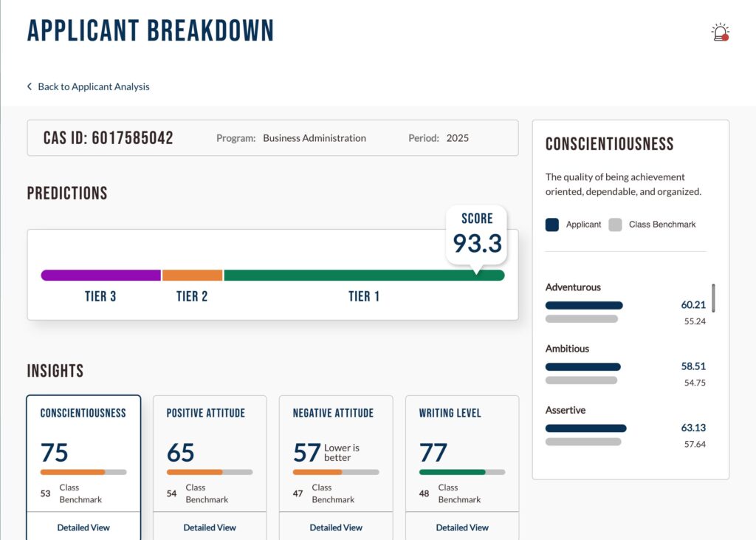
Task: Click the Assertive applicant score bar
Action: (x=585, y=428)
